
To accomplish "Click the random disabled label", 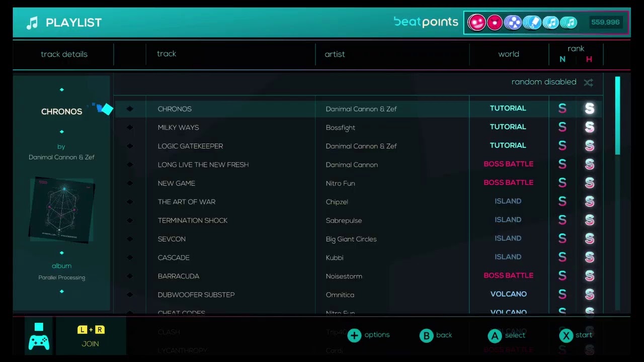I will 544,82.
